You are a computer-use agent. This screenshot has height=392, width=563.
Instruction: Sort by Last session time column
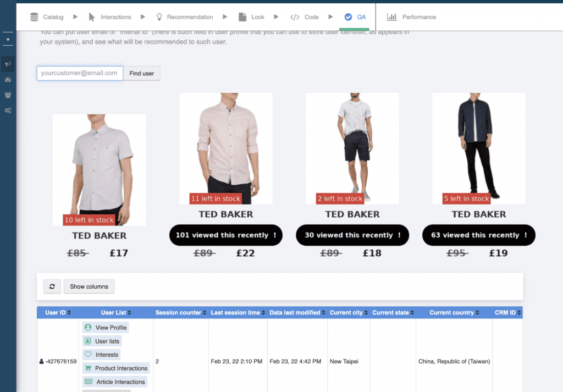click(x=238, y=313)
